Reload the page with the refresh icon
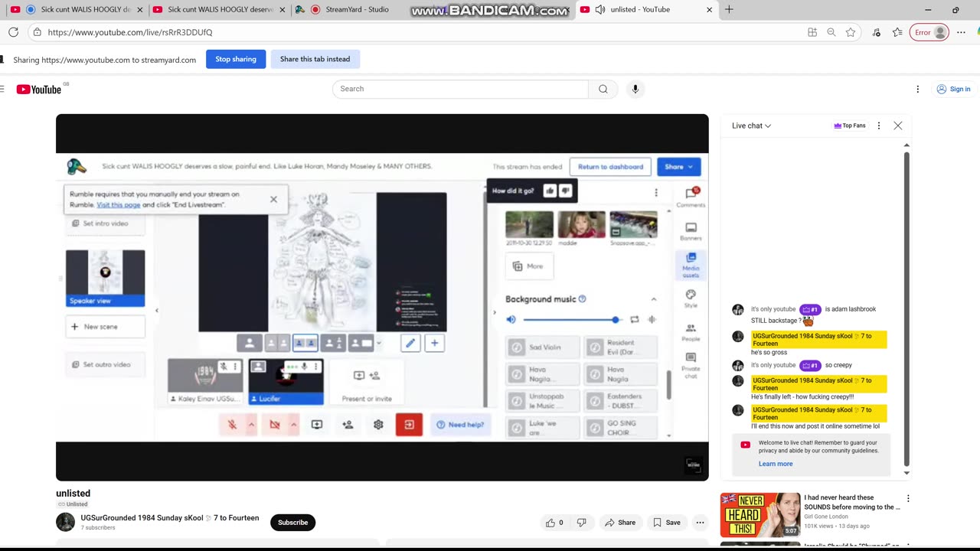 (13, 32)
